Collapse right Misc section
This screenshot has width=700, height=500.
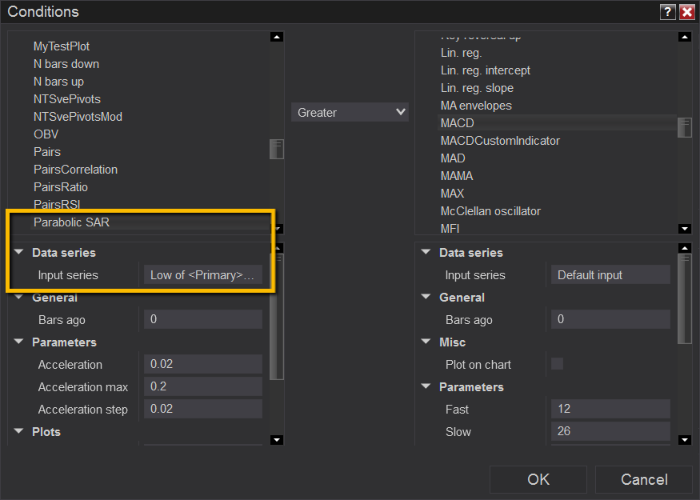(x=426, y=342)
